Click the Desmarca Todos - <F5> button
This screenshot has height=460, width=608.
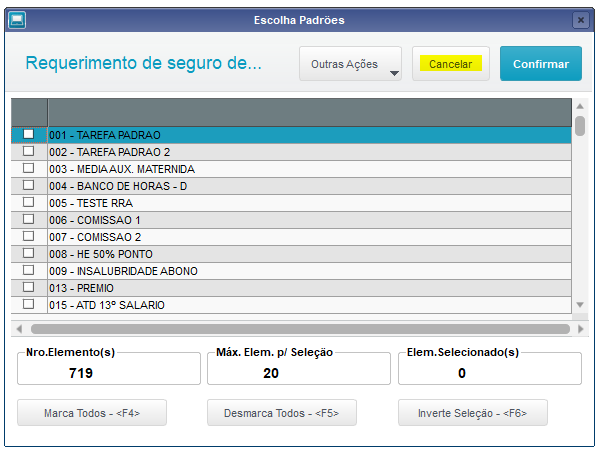(282, 413)
